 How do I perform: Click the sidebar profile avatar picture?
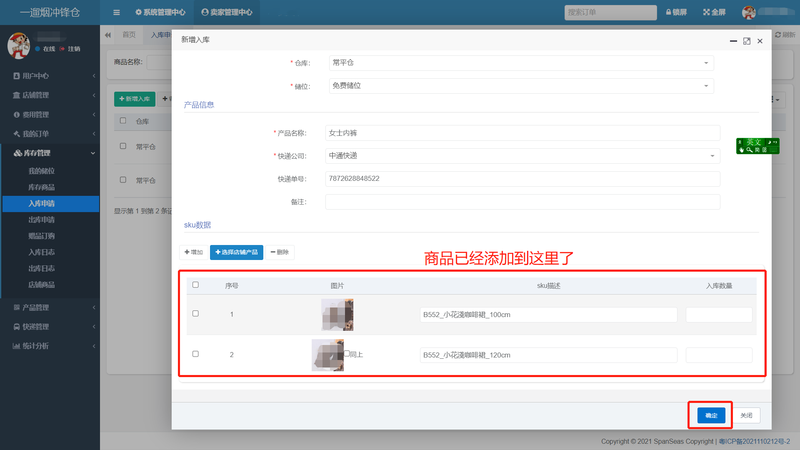18,45
